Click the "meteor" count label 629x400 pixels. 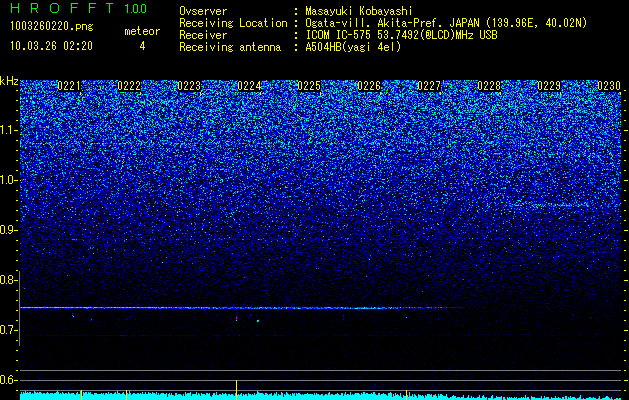click(142, 31)
